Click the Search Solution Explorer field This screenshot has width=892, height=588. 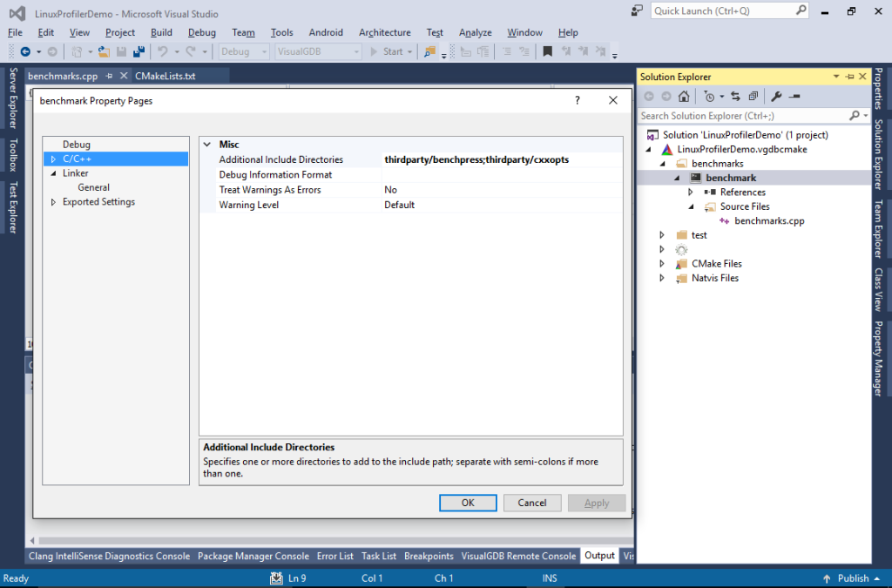pos(740,116)
